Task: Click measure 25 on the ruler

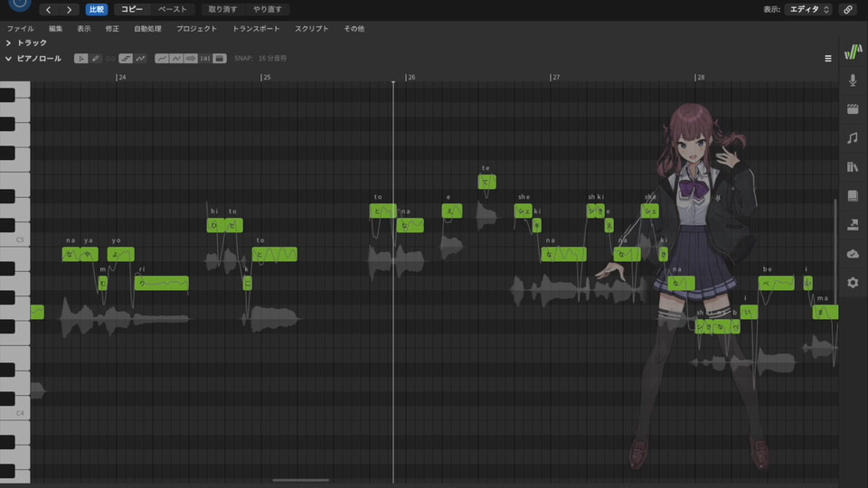Action: (266, 78)
